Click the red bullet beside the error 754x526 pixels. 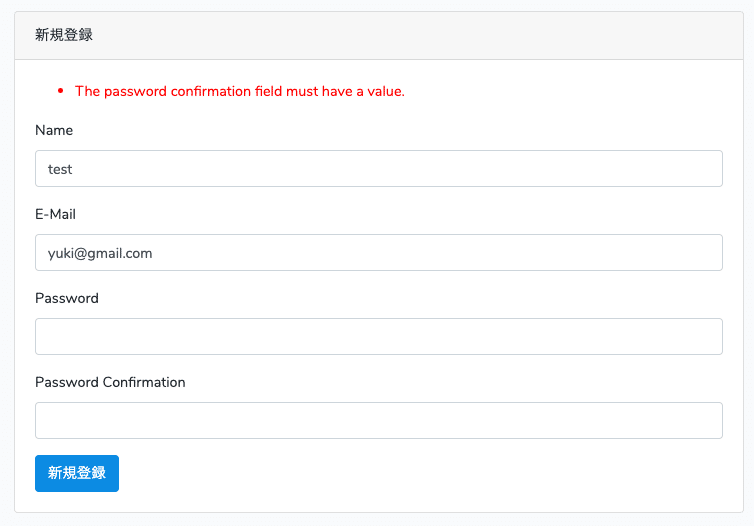pyautogui.click(x=61, y=91)
